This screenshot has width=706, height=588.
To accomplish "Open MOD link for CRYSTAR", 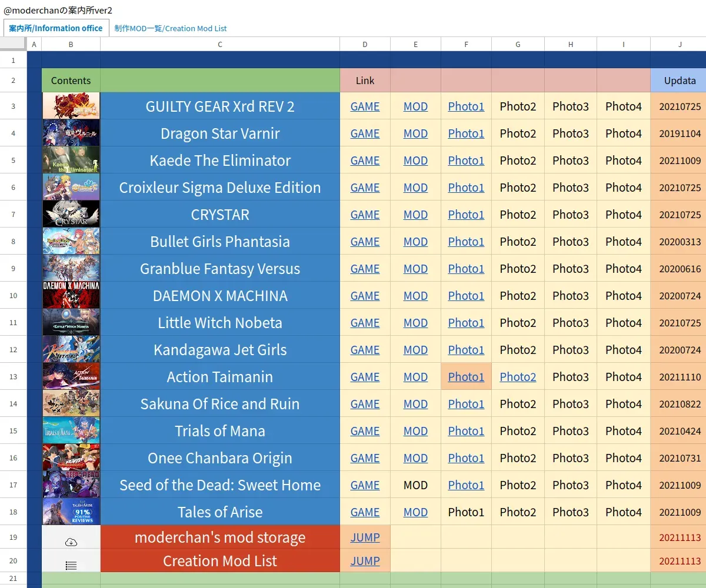I will pos(415,215).
